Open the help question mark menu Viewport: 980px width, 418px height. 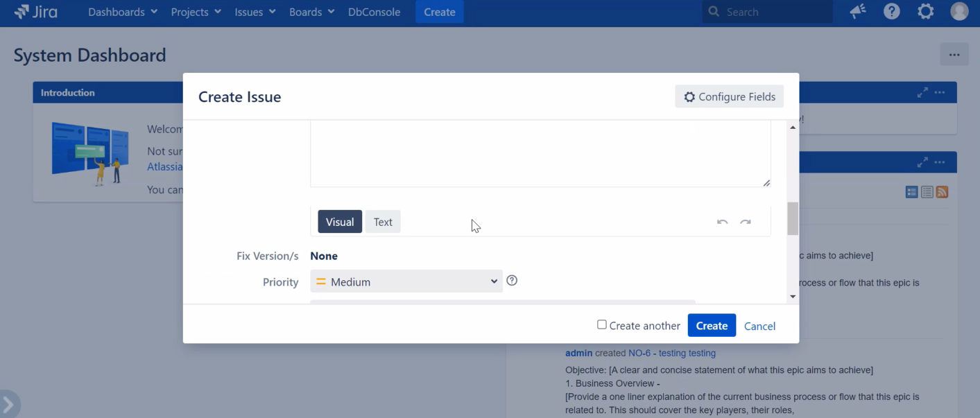tap(892, 12)
